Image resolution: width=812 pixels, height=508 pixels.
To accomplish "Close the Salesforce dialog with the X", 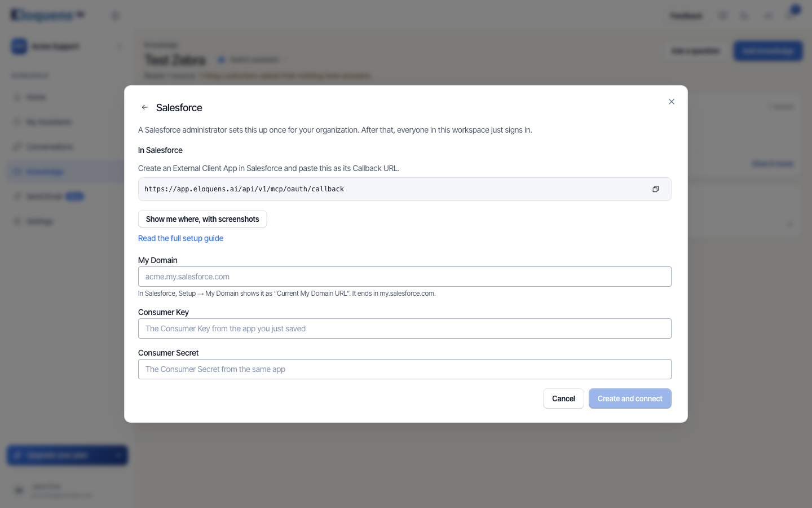I will pos(671,102).
